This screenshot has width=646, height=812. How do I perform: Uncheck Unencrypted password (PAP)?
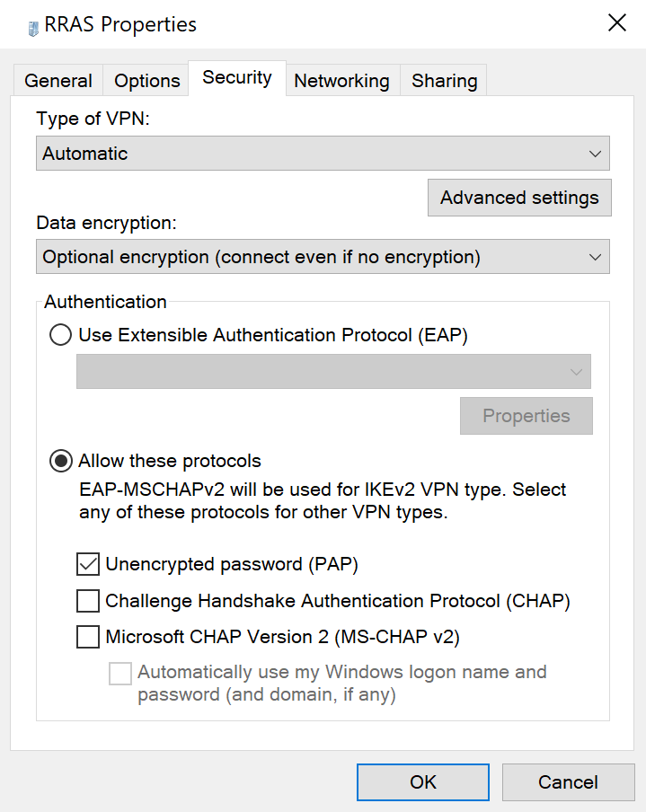pyautogui.click(x=88, y=565)
